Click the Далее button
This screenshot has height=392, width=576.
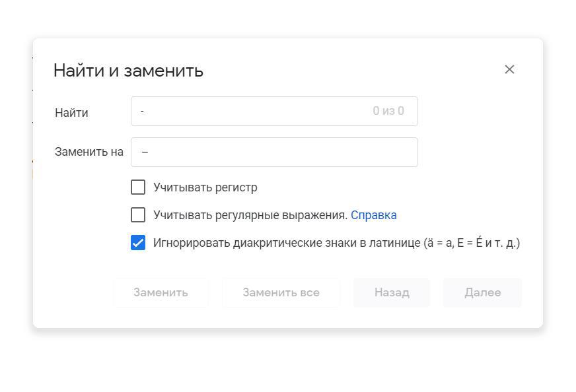482,292
